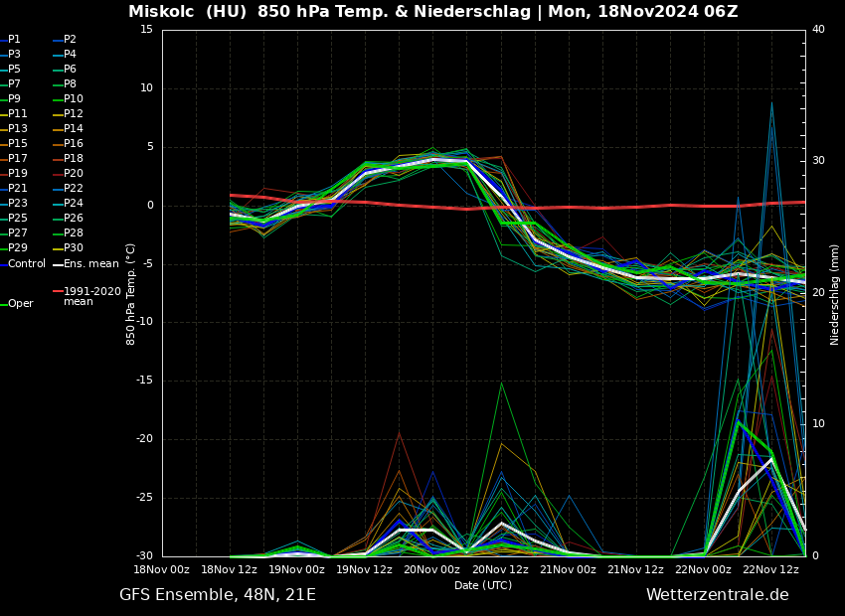Click the 850 hPa Temp. (°C) axis title
This screenshot has height=616, width=845.
[131, 294]
